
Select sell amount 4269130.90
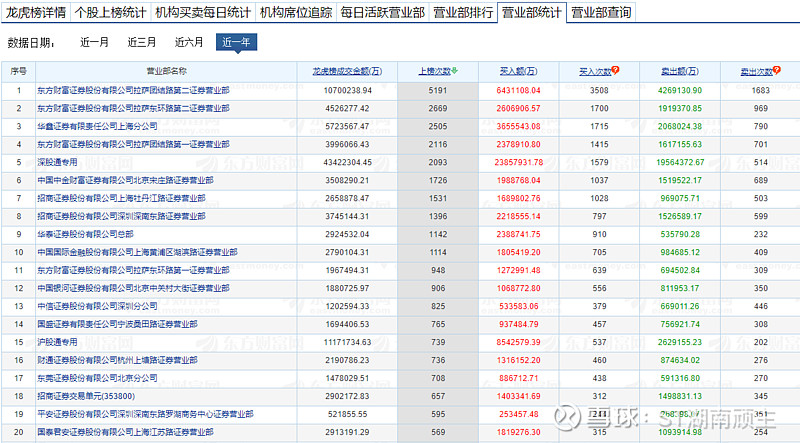point(680,90)
